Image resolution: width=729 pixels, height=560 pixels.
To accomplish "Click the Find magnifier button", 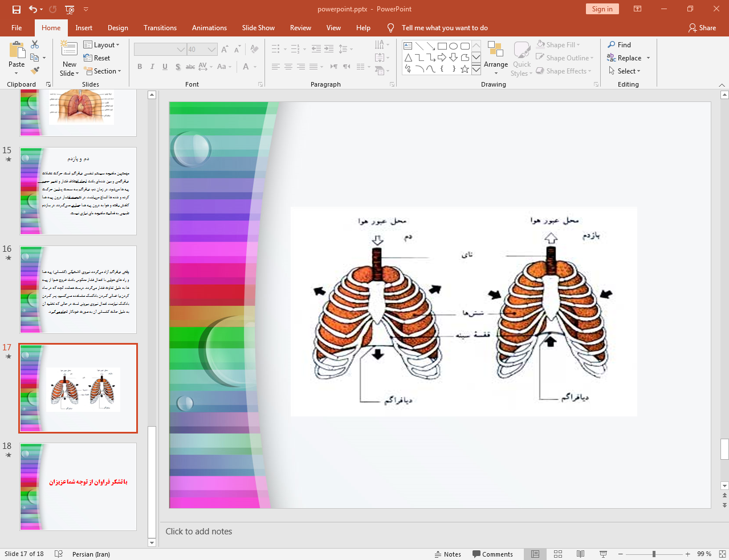I will point(619,45).
